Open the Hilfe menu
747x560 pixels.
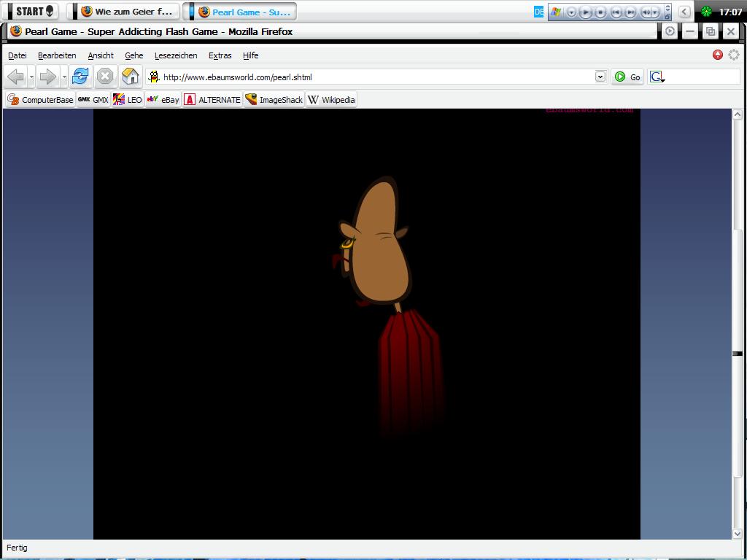(x=251, y=55)
